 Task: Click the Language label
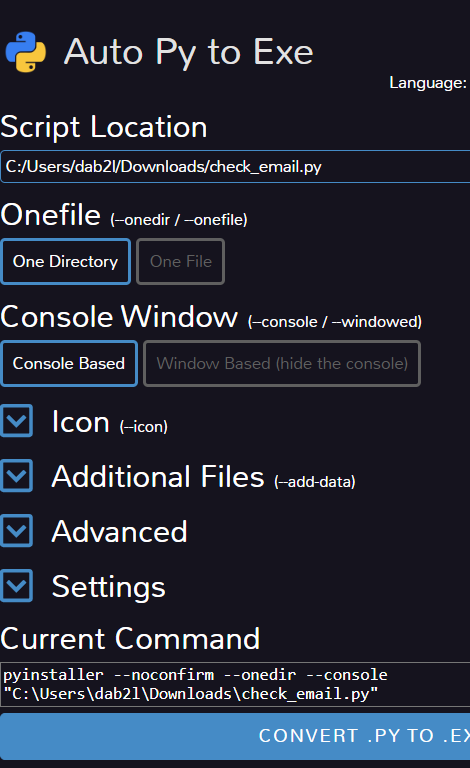tap(428, 83)
